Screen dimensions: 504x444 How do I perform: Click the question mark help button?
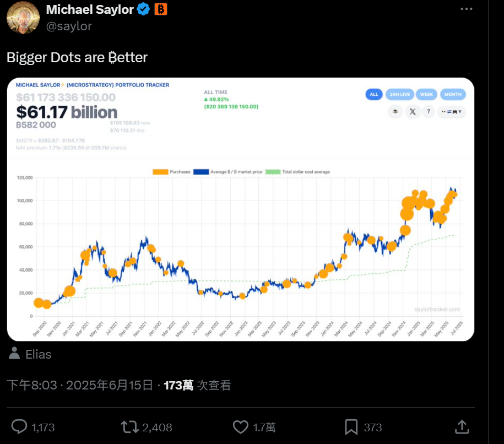429,111
